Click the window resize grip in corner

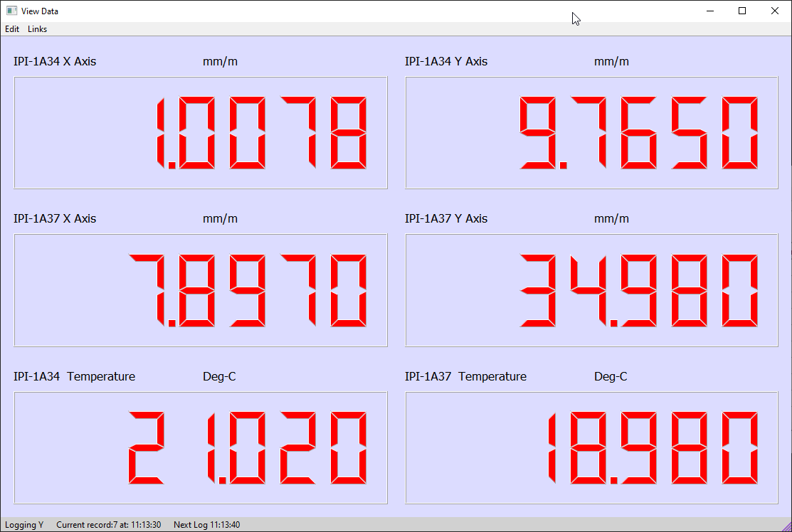coord(786,526)
